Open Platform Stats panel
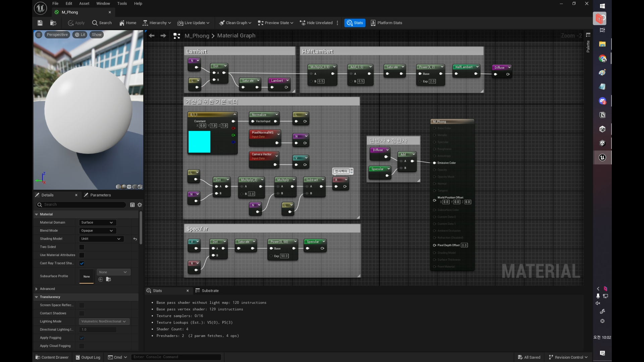This screenshot has height=362, width=644. [386, 23]
